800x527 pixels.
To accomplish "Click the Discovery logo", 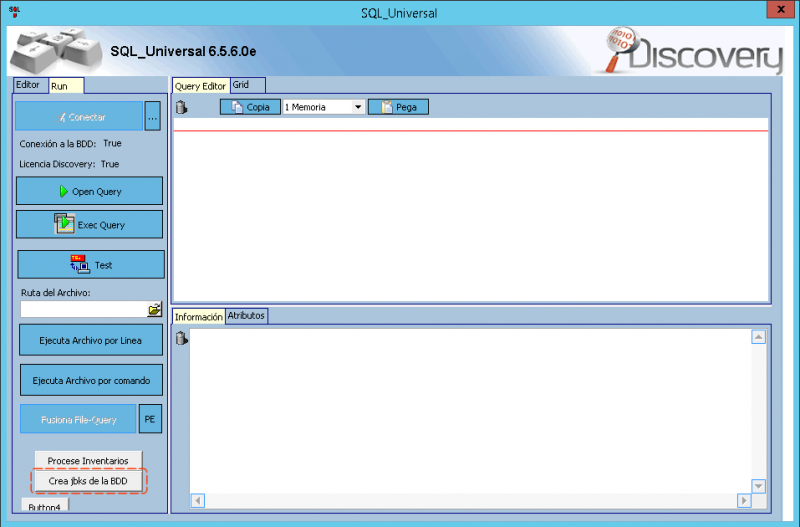I will pos(694,51).
